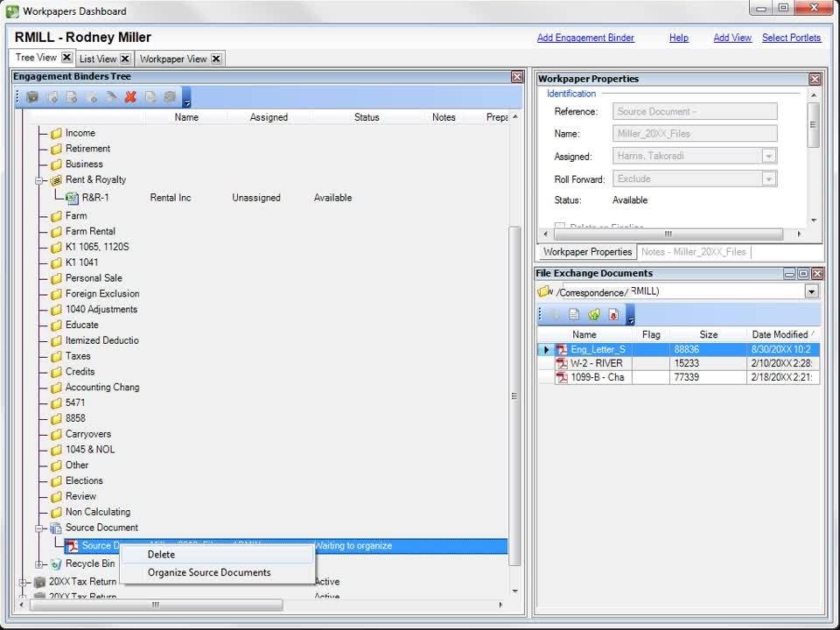840x630 pixels.
Task: Select Organize Source Documents in context menu
Action: pos(209,572)
